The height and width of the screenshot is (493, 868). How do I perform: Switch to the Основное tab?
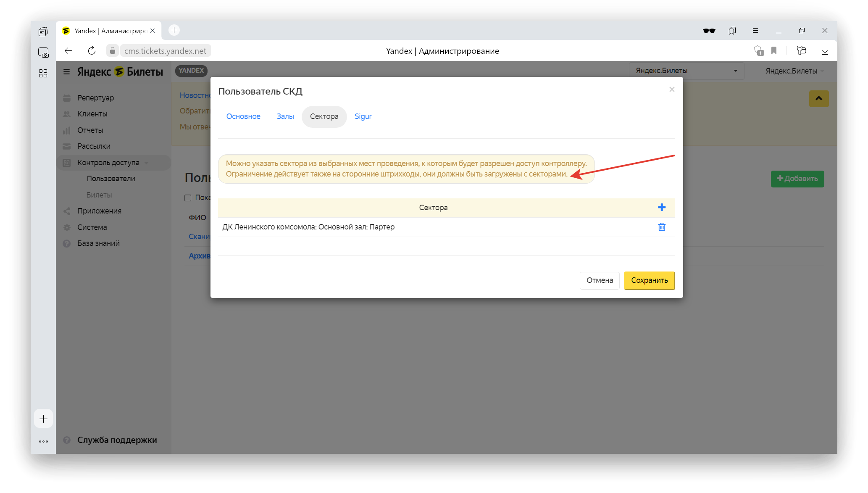[243, 116]
